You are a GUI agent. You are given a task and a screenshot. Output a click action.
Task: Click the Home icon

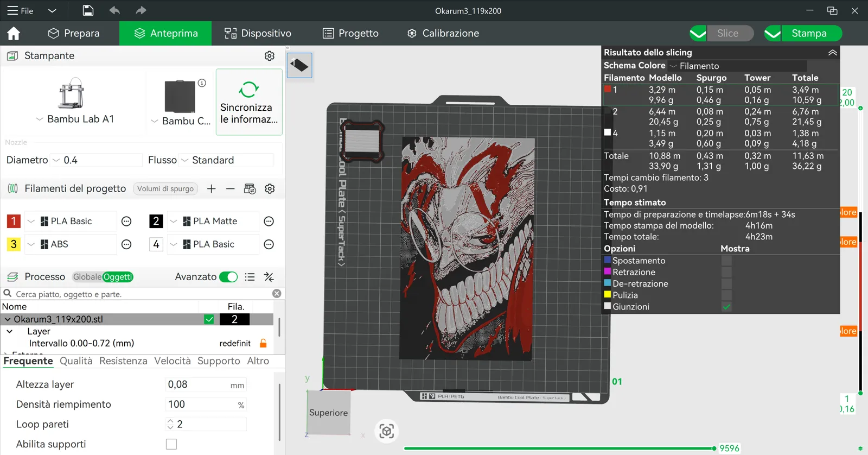tap(14, 34)
